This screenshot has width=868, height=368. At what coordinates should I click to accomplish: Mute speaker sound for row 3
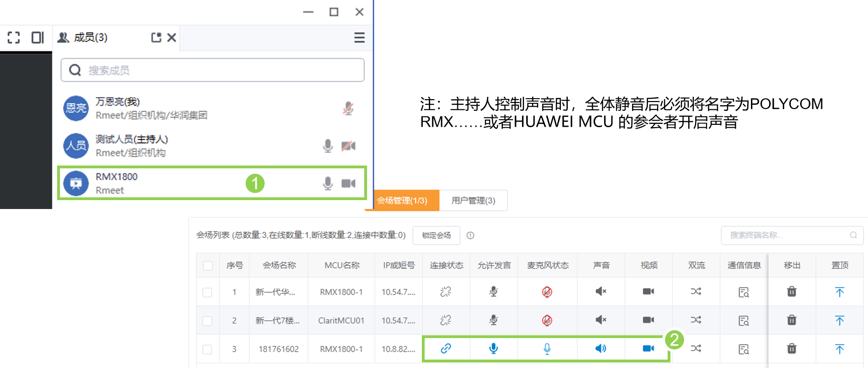(x=601, y=348)
